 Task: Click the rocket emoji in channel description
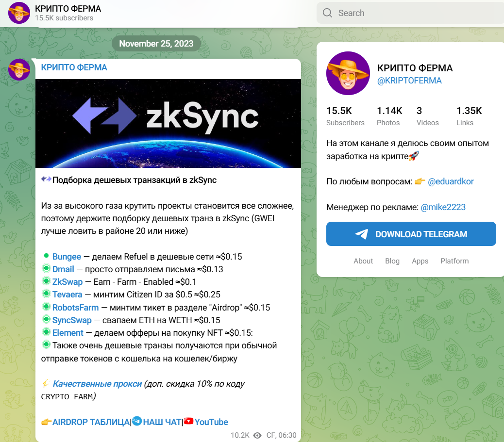coord(414,156)
